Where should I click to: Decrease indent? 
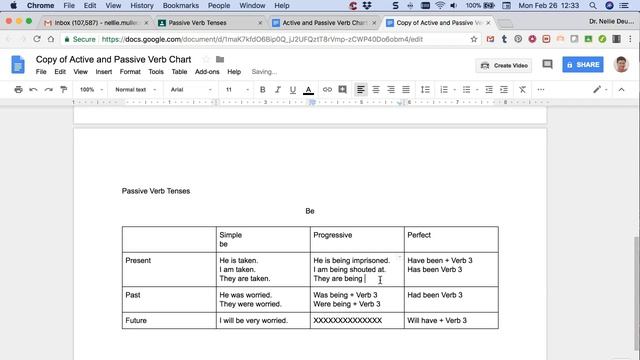coord(489,89)
